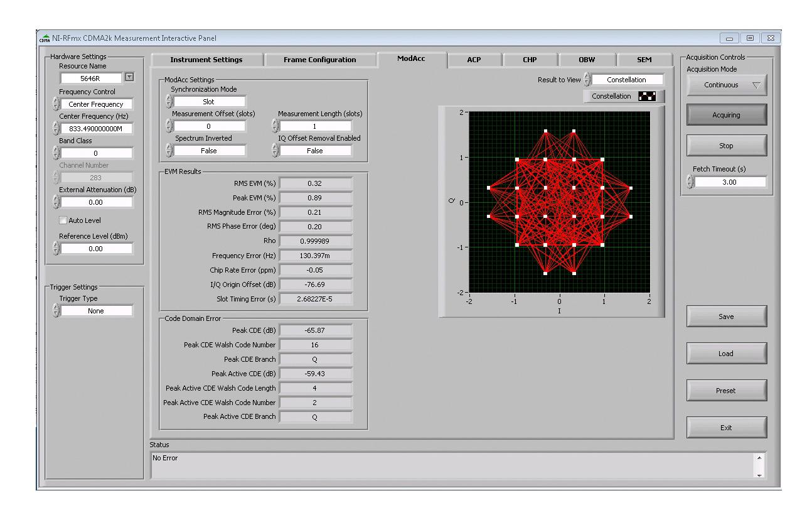Click the Exit button

727,428
